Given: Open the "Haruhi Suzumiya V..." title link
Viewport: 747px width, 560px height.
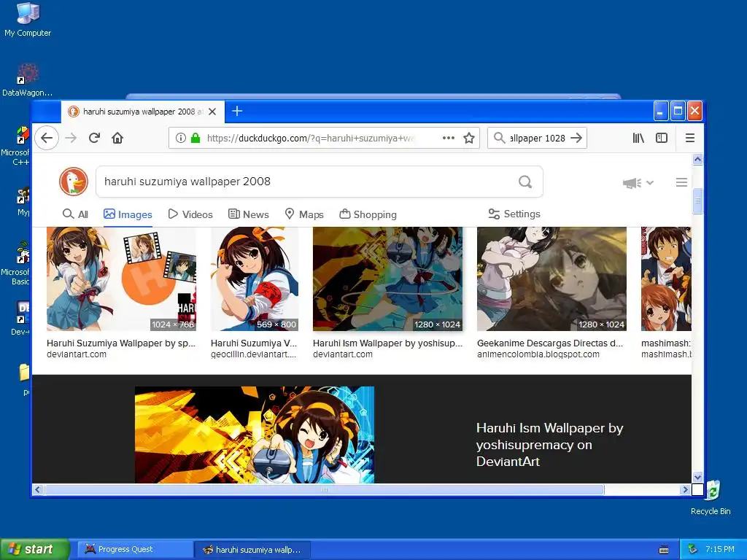Looking at the screenshot, I should tap(254, 343).
